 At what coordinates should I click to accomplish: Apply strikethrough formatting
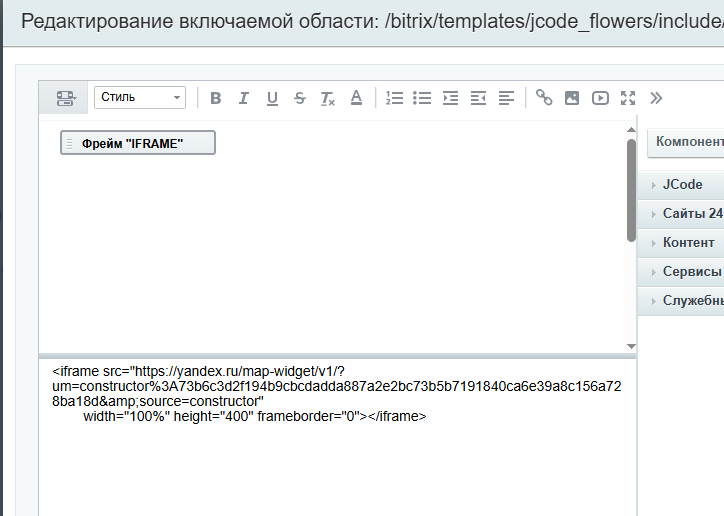tap(300, 98)
